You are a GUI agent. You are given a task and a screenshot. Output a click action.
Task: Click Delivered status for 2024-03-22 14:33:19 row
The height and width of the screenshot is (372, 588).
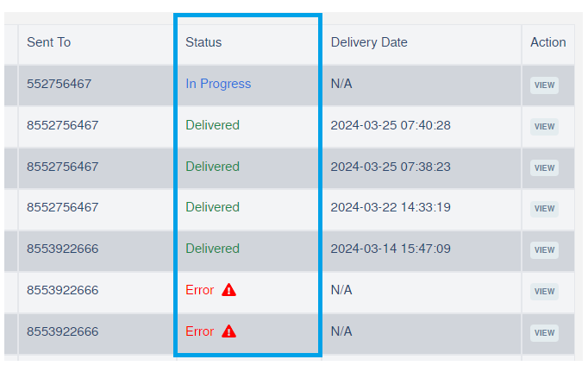(212, 207)
